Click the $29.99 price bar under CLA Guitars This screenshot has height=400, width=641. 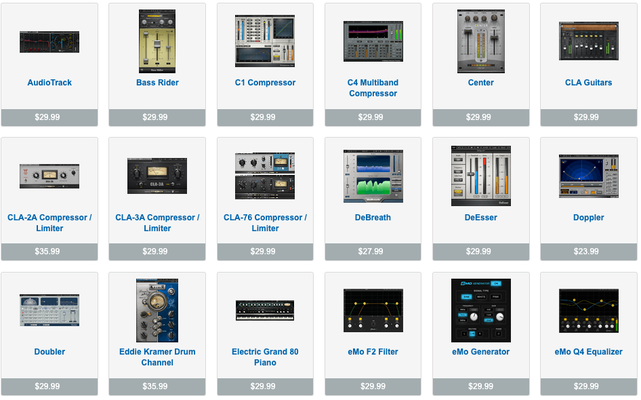pos(589,117)
